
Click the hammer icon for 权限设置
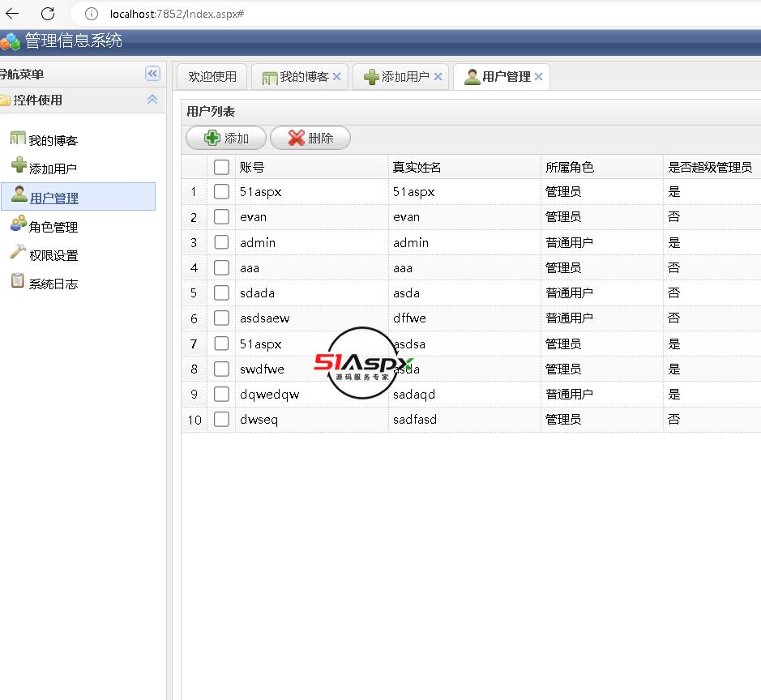(18, 253)
